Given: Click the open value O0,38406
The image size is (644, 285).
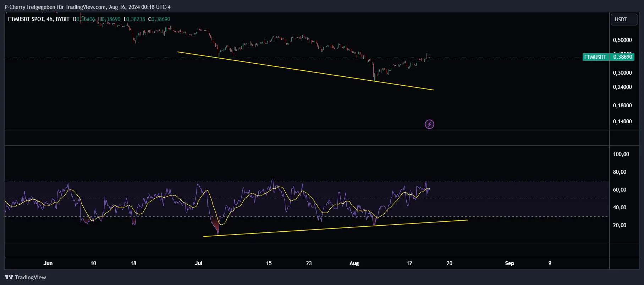Looking at the screenshot, I should 84,19.
